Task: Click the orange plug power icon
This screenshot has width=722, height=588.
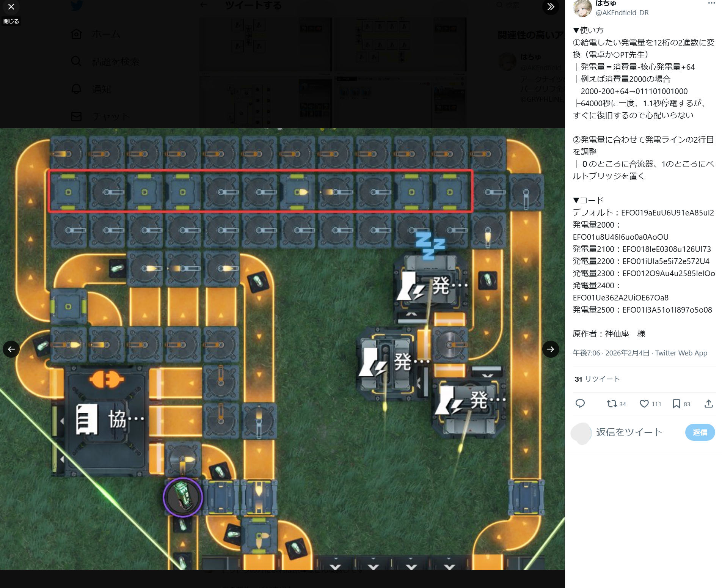Action: click(x=106, y=379)
